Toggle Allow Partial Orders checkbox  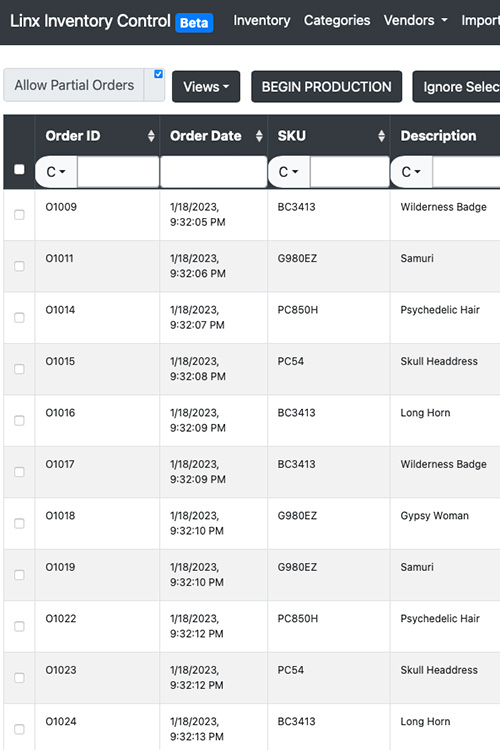tap(158, 74)
